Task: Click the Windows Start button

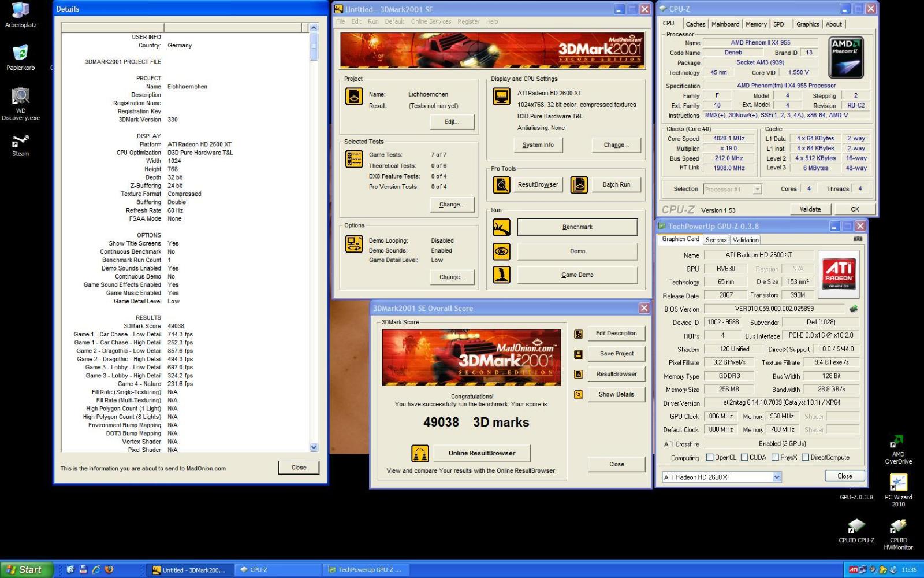Action: click(x=27, y=570)
